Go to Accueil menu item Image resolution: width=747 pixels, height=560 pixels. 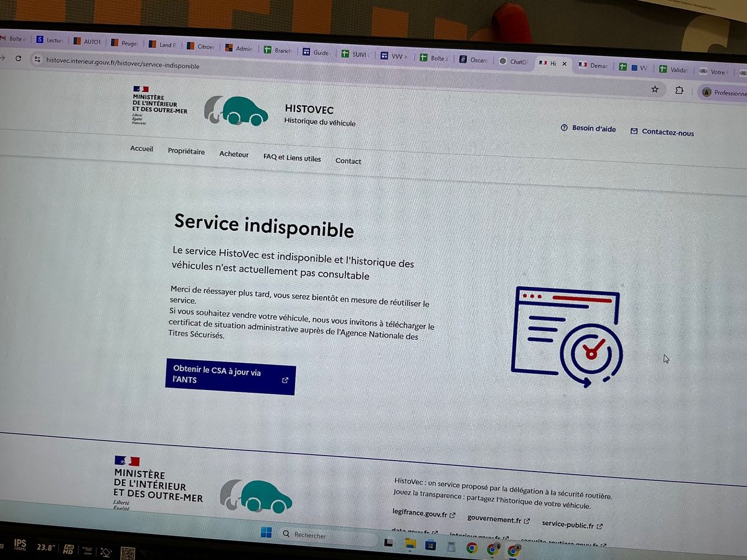pos(141,149)
